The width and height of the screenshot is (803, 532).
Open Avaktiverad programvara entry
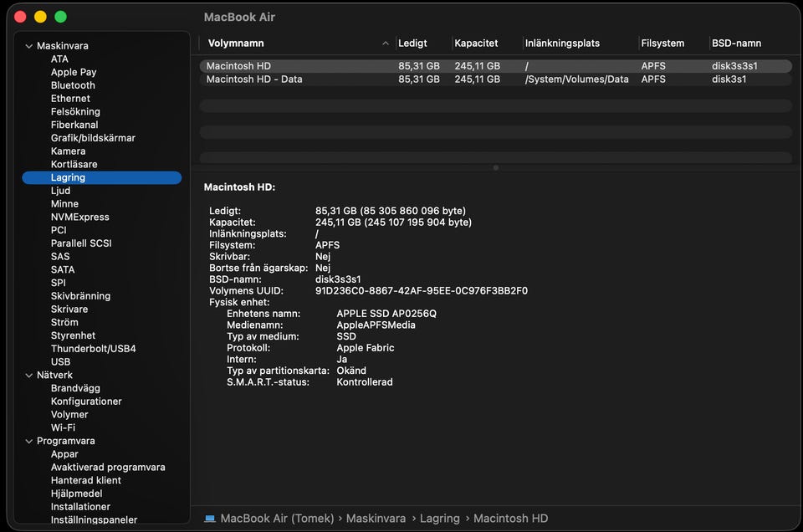click(x=108, y=468)
